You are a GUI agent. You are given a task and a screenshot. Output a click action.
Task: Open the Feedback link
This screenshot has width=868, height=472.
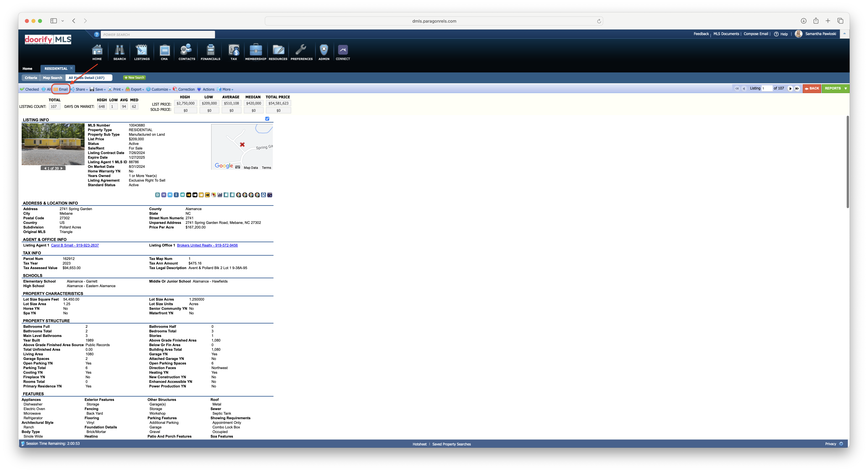[701, 34]
